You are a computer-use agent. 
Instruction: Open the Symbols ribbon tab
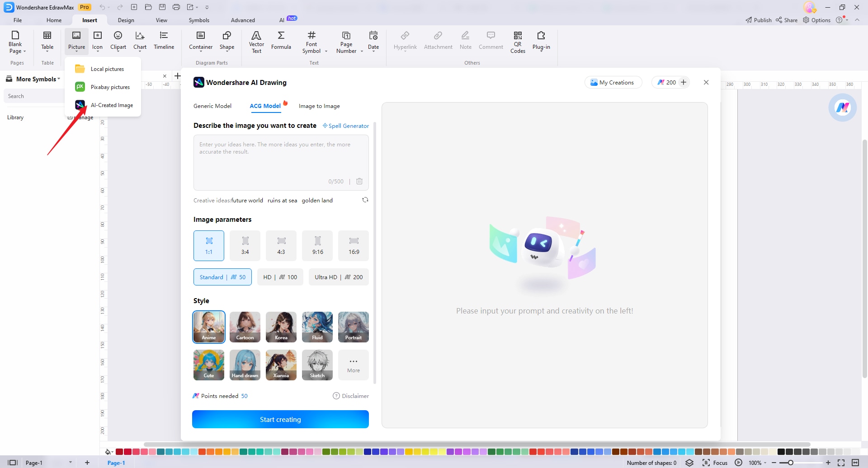[199, 20]
